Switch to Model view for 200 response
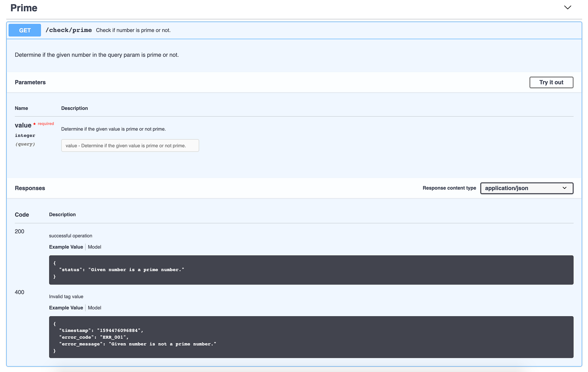Image resolution: width=588 pixels, height=372 pixels. pos(94,247)
